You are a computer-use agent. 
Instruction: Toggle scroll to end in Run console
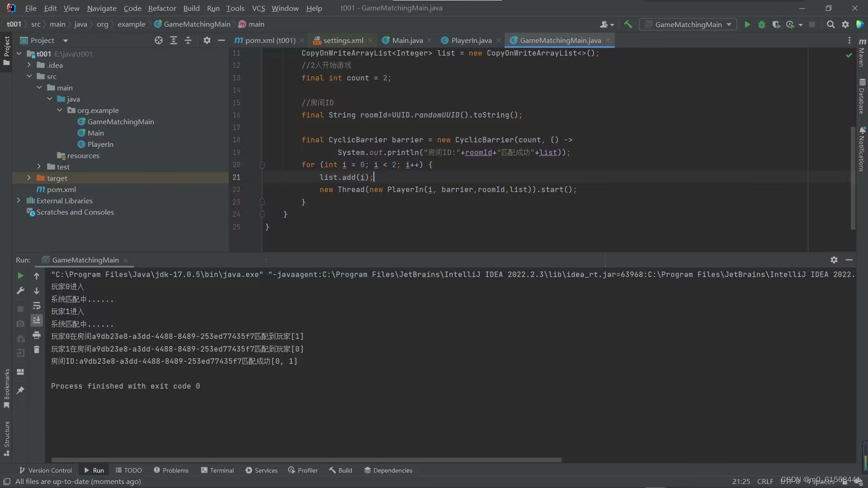[x=37, y=320]
